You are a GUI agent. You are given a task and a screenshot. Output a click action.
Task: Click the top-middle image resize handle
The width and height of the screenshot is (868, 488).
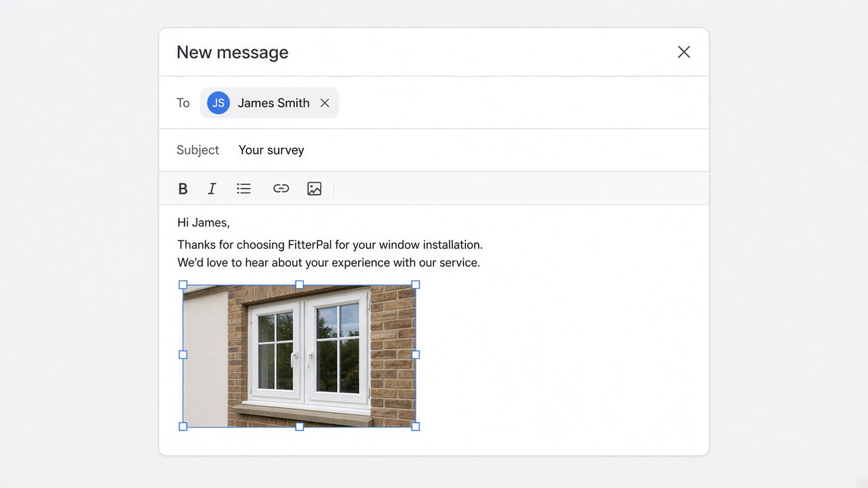click(x=299, y=285)
